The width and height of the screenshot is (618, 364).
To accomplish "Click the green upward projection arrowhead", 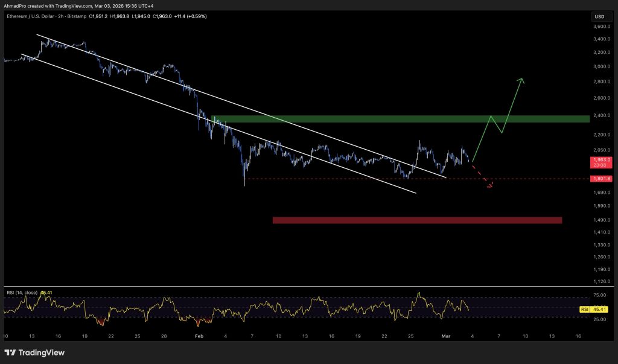I will click(x=520, y=81).
